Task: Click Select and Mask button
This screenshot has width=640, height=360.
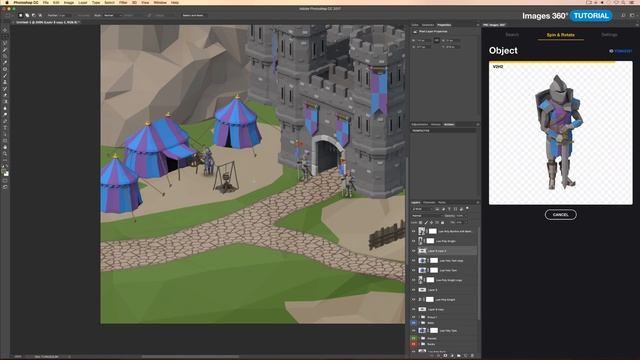Action: click(193, 16)
